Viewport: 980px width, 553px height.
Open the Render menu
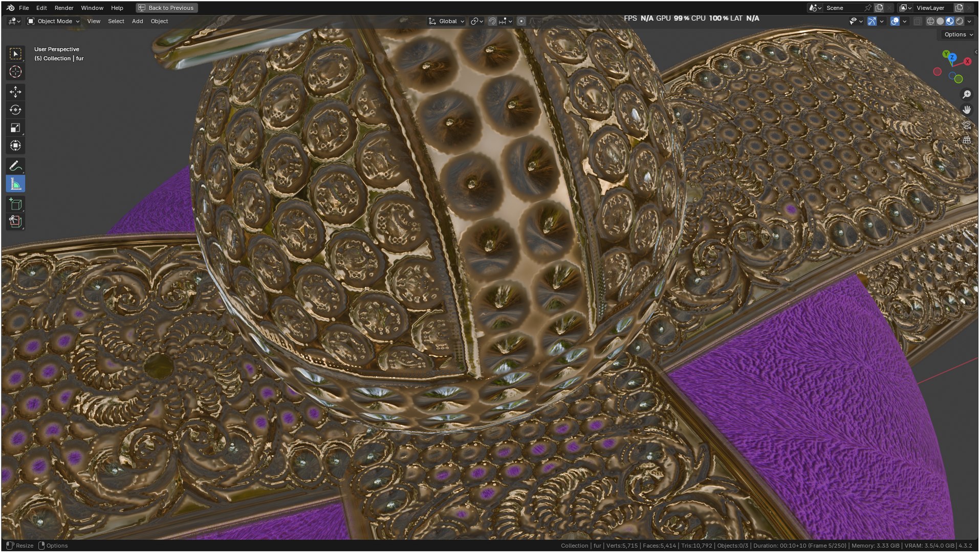point(64,8)
